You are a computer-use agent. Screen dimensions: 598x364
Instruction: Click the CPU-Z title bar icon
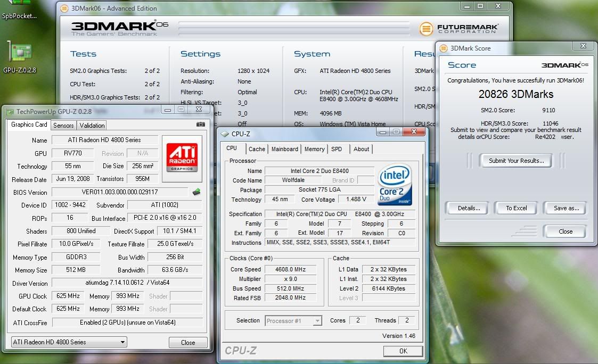coord(225,134)
